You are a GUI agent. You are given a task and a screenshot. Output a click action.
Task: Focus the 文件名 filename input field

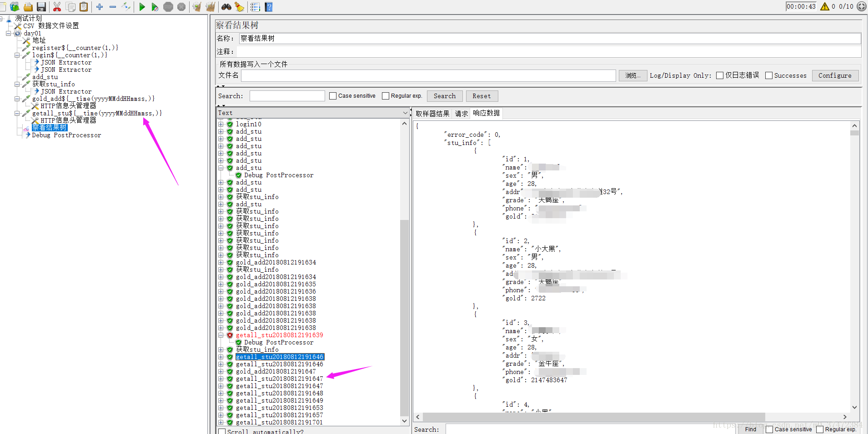click(x=428, y=75)
